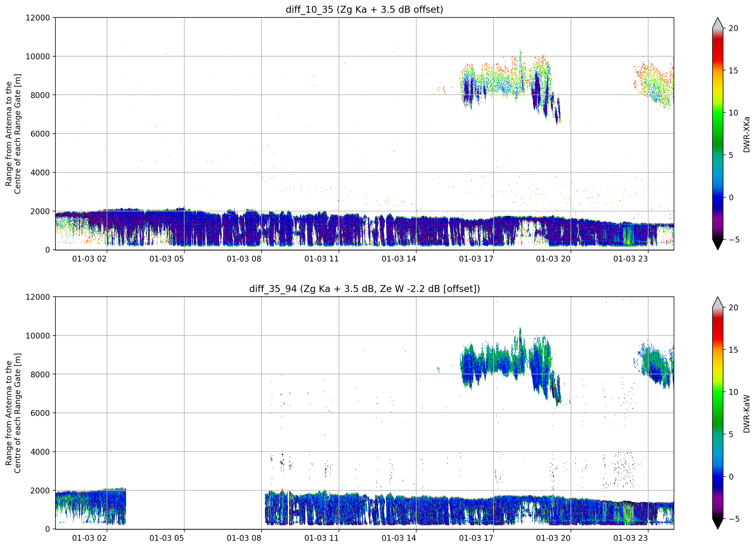
Task: Click the bottom plot y-tick label 6000
Action: [x=40, y=413]
